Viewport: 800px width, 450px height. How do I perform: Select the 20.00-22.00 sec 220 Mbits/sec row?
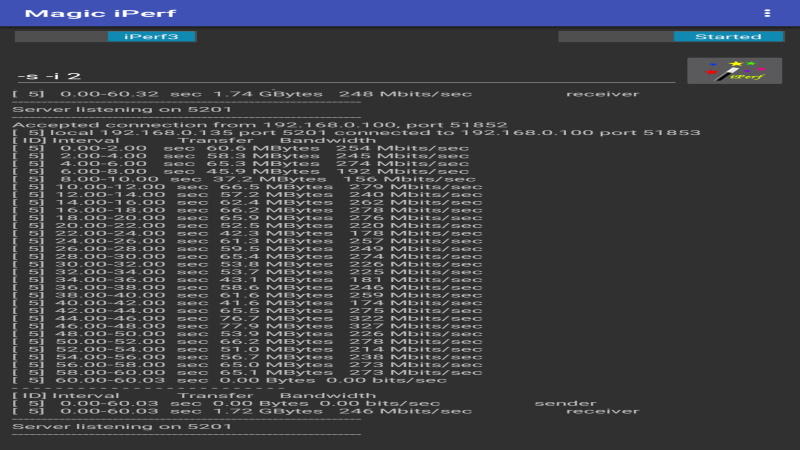pos(247,226)
